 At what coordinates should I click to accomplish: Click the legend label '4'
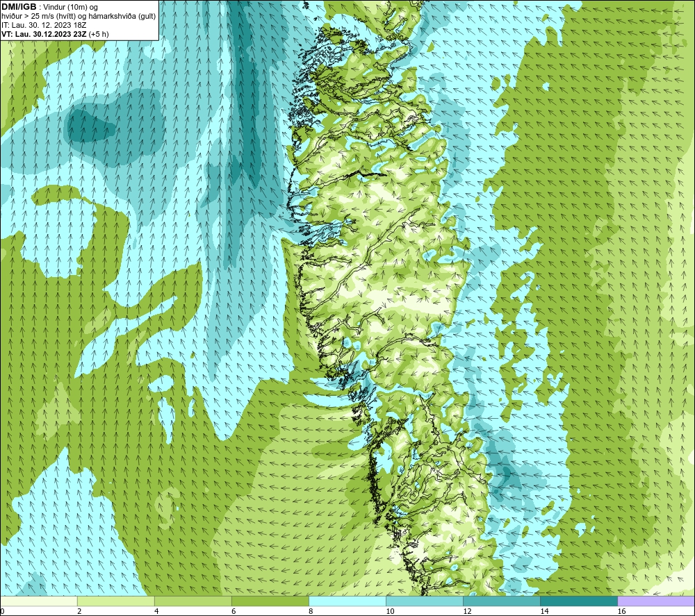(156, 611)
